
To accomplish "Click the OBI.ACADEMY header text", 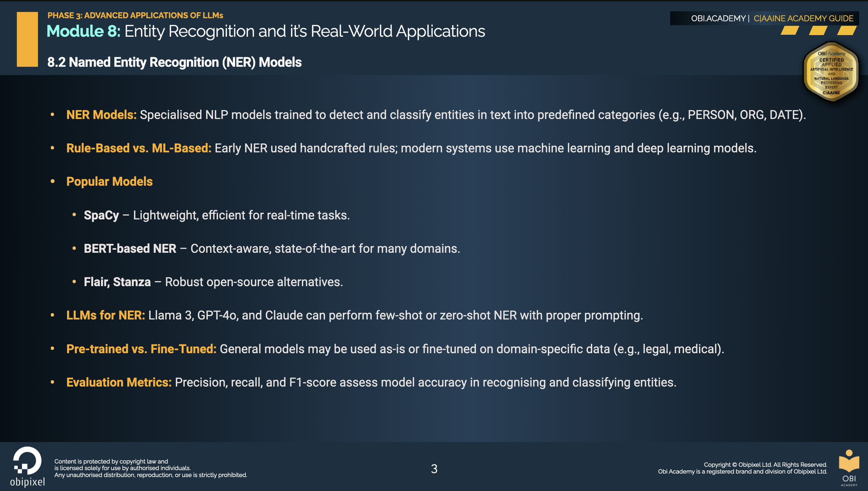I will pyautogui.click(x=718, y=18).
